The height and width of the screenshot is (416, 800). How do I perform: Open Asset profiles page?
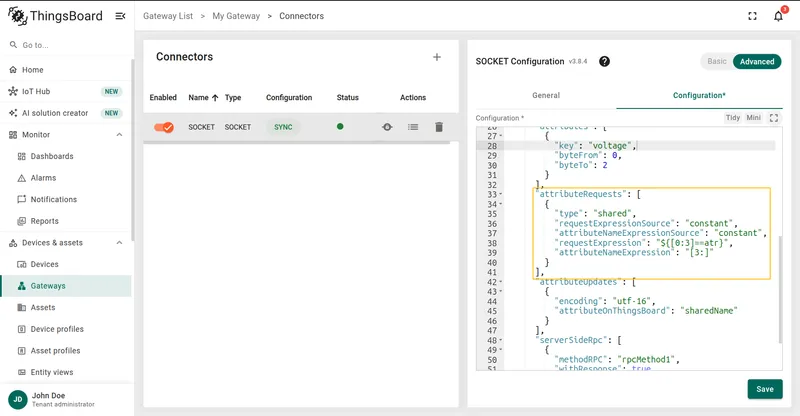[66, 351]
